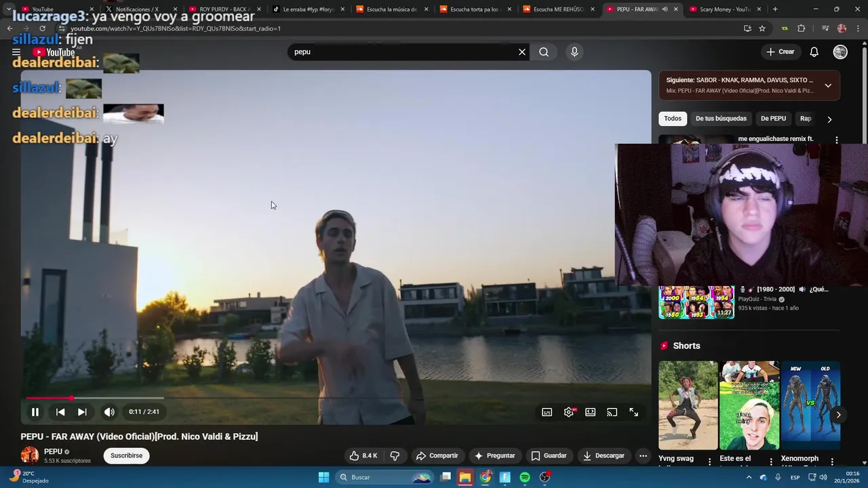Screen dimensions: 868x488
Task: Open YouTube notifications bell
Action: tap(814, 52)
